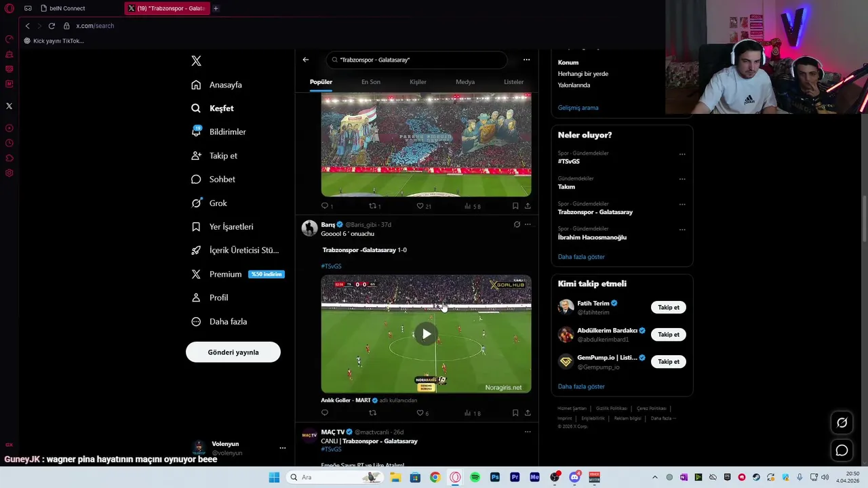Click the search field with "Trabzonspor - Galatasaray"
The image size is (868, 488).
point(417,60)
